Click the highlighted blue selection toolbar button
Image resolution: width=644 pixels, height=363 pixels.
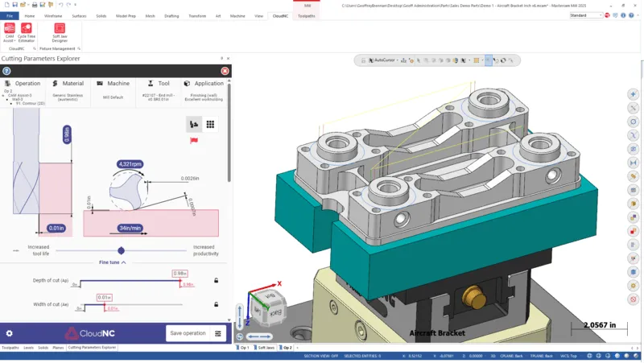tap(488, 60)
